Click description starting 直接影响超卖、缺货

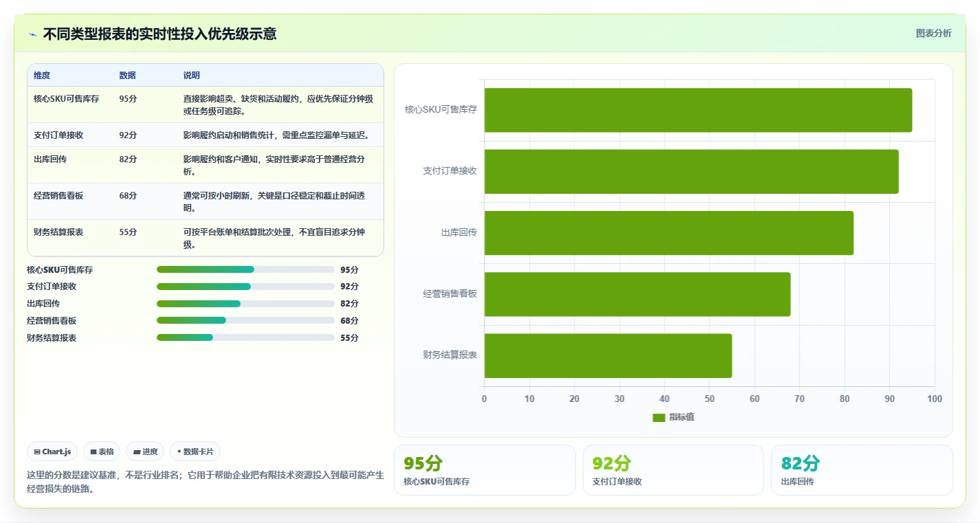[278, 104]
